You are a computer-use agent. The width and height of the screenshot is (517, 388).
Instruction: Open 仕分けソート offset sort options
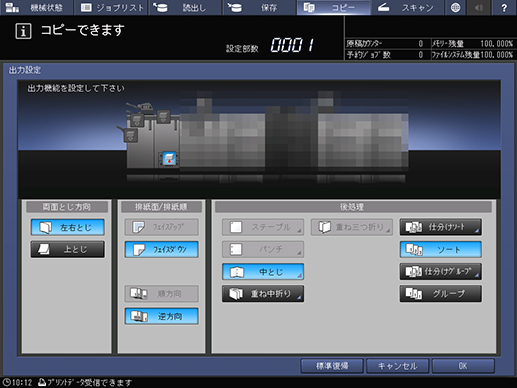(x=441, y=227)
